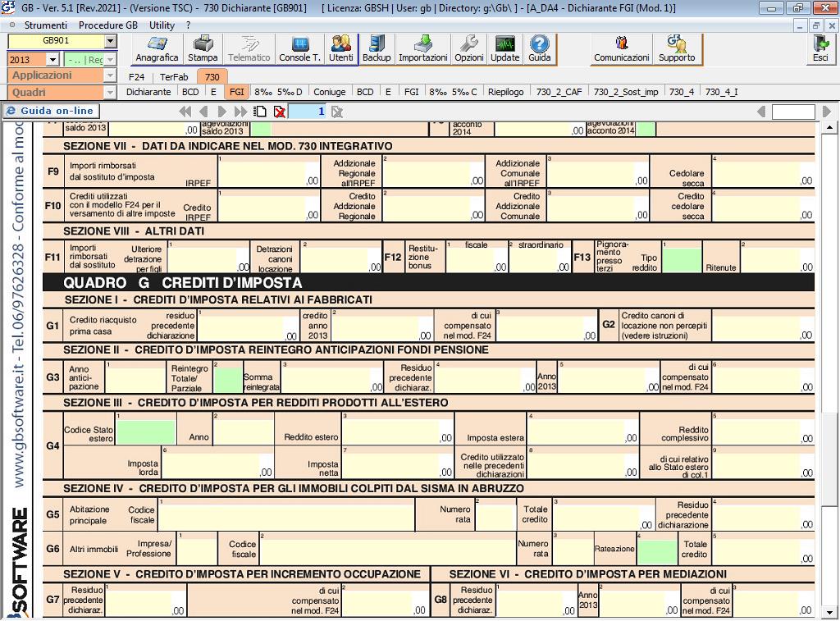Image resolution: width=840 pixels, height=621 pixels.
Task: Open the Procedure GB menu
Action: click(108, 25)
